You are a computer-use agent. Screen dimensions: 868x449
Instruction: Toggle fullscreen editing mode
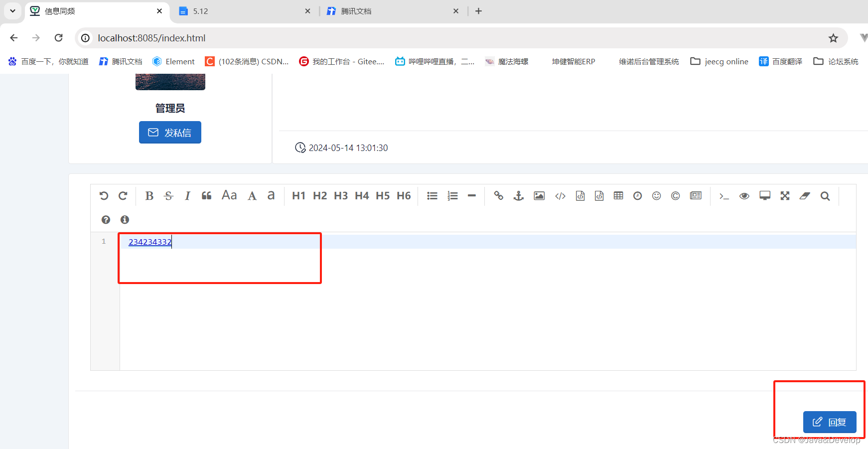coord(785,196)
